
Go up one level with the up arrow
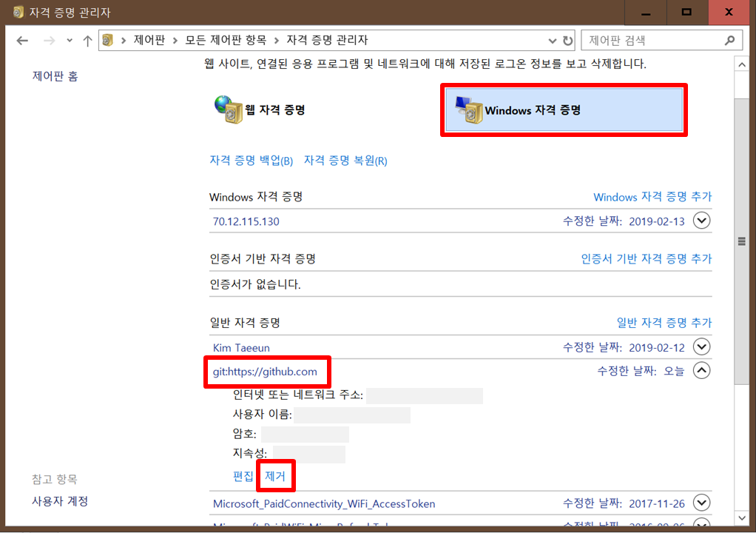(87, 41)
